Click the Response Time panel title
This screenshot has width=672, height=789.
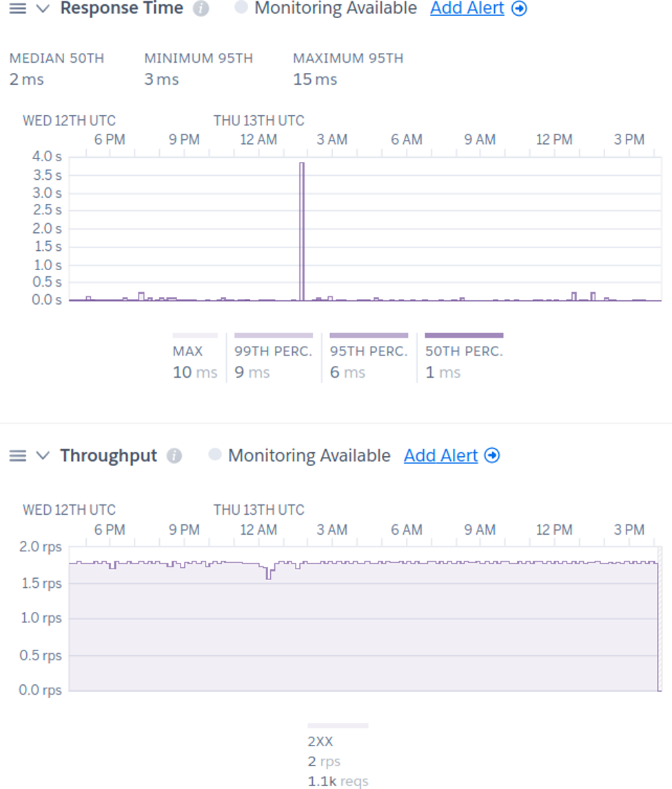pyautogui.click(x=121, y=8)
